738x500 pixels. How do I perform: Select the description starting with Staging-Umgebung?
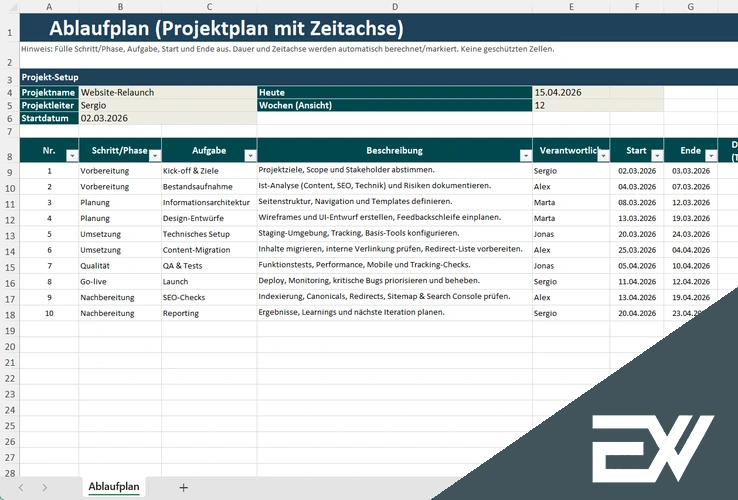tap(395, 234)
